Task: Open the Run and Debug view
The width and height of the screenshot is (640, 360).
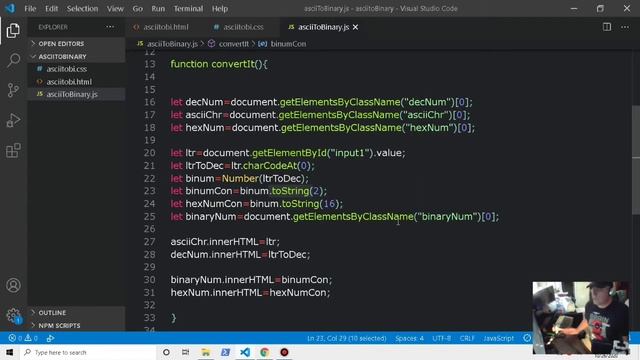Action: click(x=13, y=120)
